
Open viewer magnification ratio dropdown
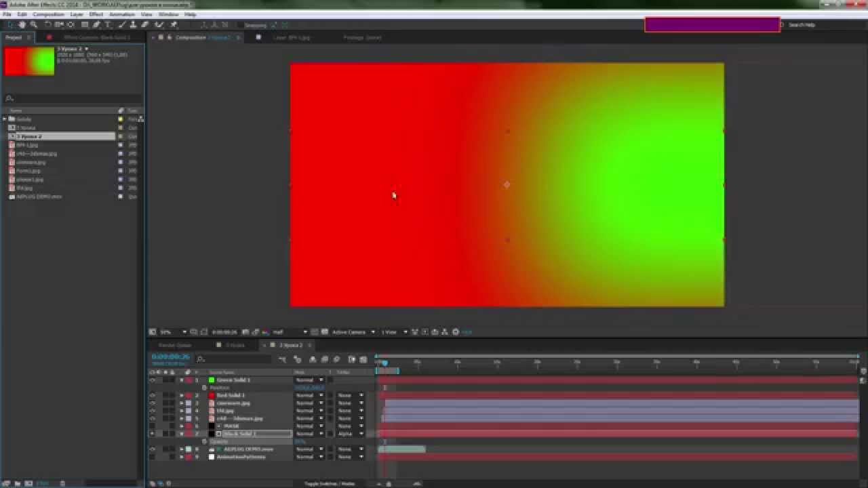[x=173, y=332]
